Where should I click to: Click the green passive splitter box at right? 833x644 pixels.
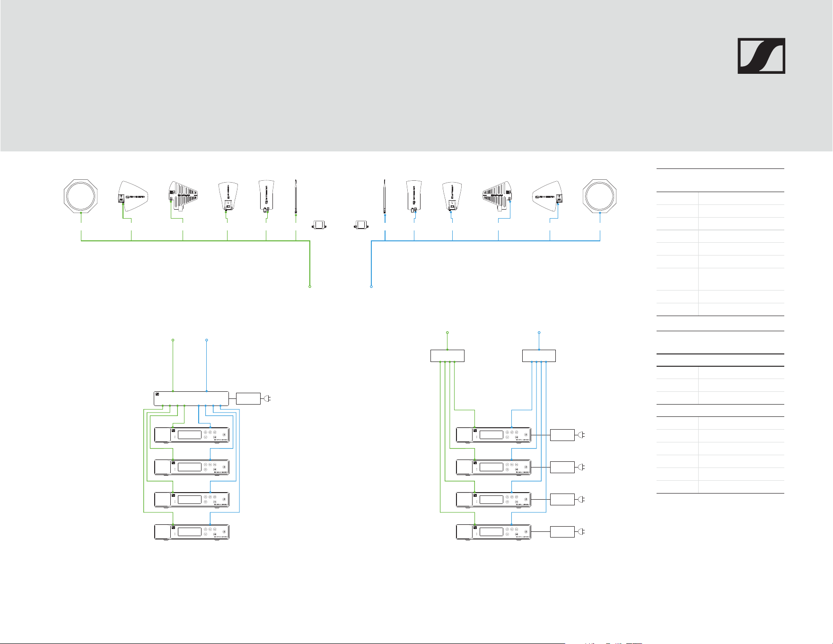447,356
